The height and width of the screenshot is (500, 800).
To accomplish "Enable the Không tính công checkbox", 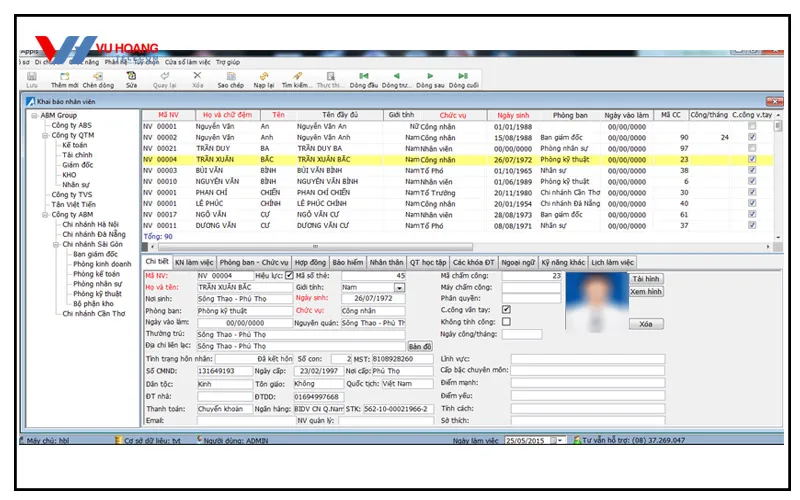I will click(x=506, y=322).
